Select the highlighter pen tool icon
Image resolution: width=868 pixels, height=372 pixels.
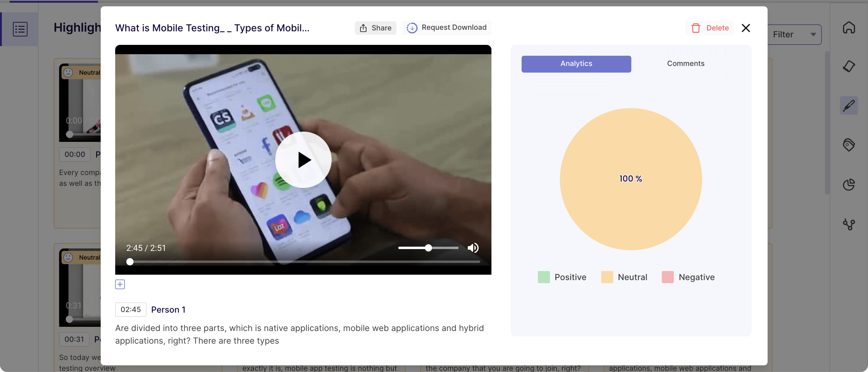click(x=849, y=105)
